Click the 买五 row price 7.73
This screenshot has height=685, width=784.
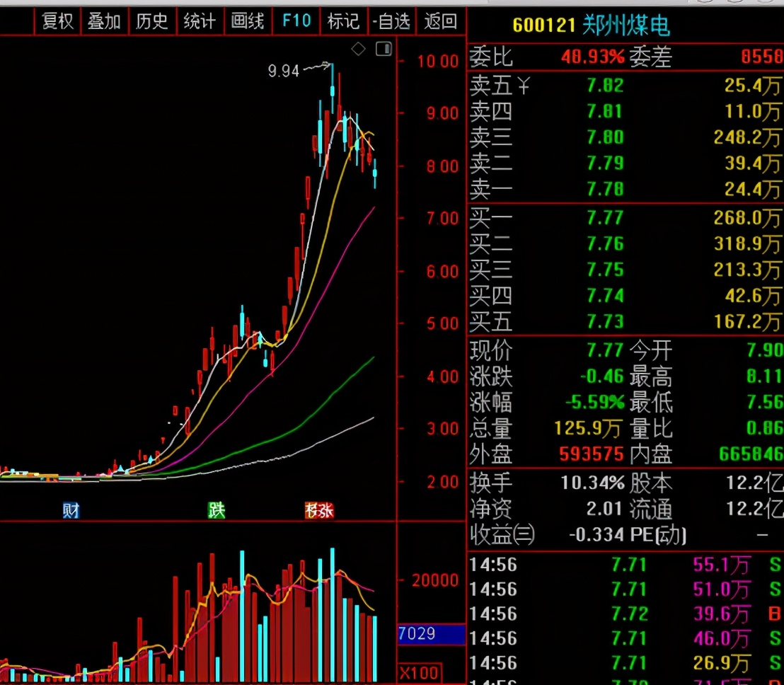click(605, 321)
